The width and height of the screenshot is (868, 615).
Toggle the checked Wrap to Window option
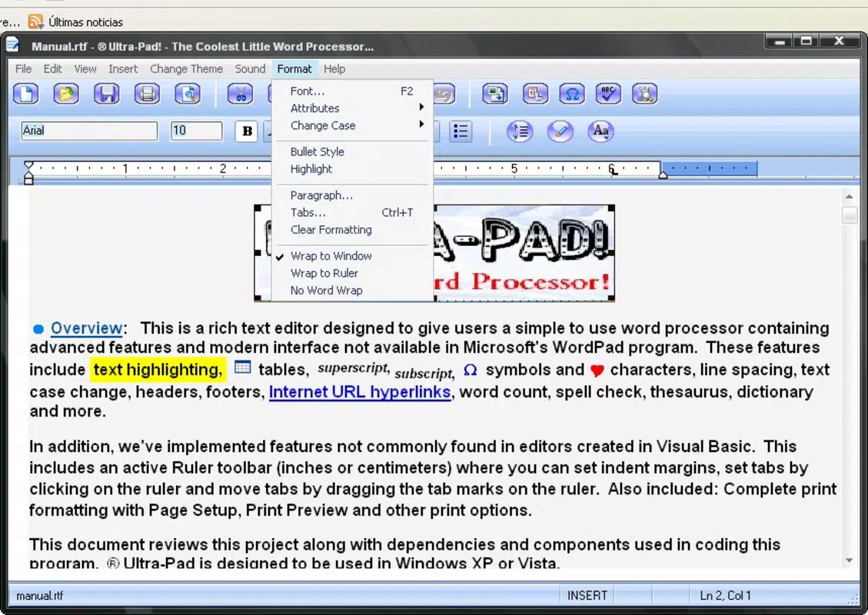click(x=352, y=256)
